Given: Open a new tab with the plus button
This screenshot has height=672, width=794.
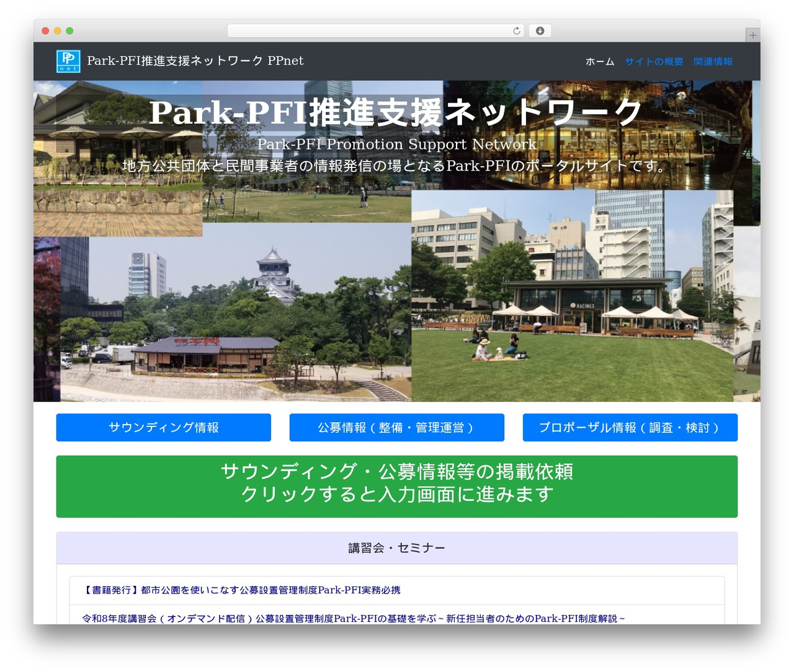Looking at the screenshot, I should [752, 35].
